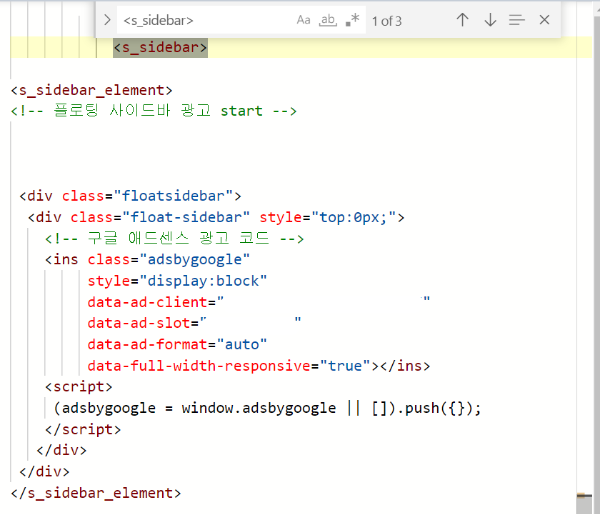The height and width of the screenshot is (514, 600).
Task: Go to next match with down arrow
Action: [490, 20]
